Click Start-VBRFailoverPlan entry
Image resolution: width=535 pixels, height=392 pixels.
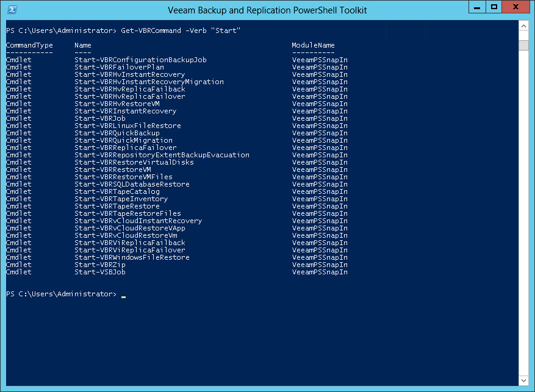[120, 67]
